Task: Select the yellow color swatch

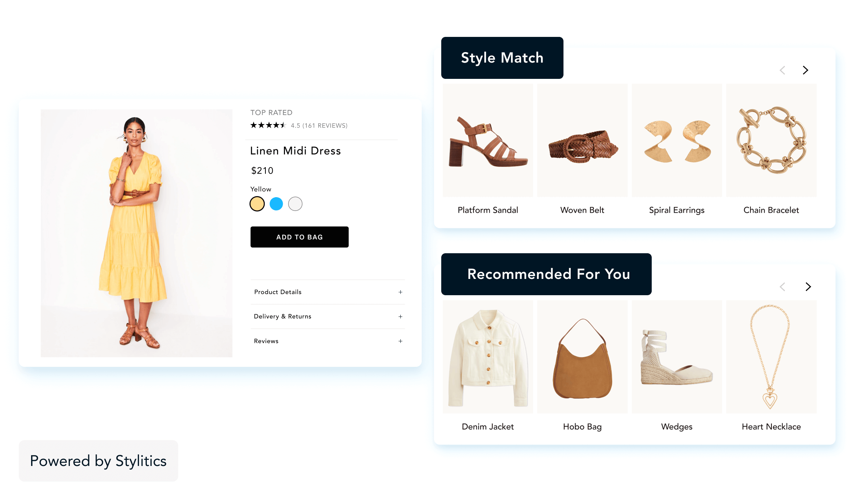Action: [257, 204]
